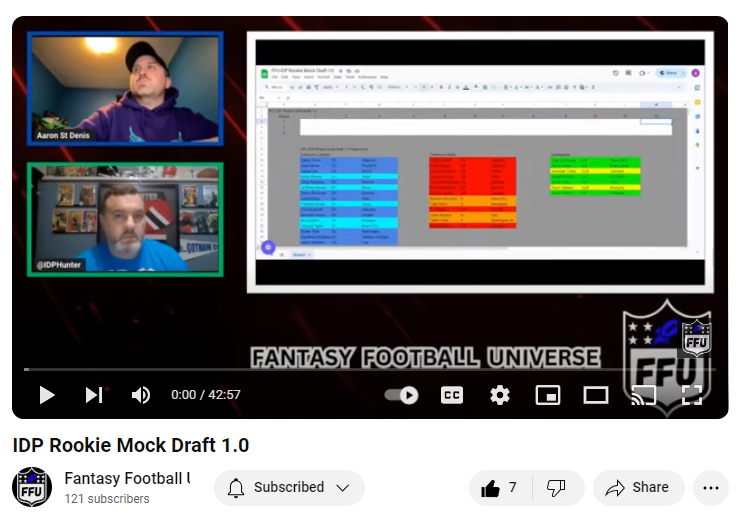Skip to the next video
This screenshot has width=749, height=517.
[94, 395]
